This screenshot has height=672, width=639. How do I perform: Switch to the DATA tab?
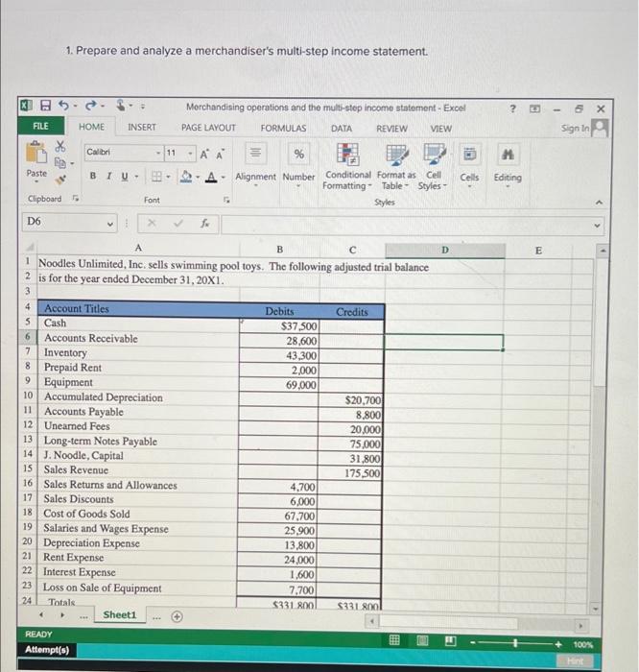pyautogui.click(x=342, y=129)
